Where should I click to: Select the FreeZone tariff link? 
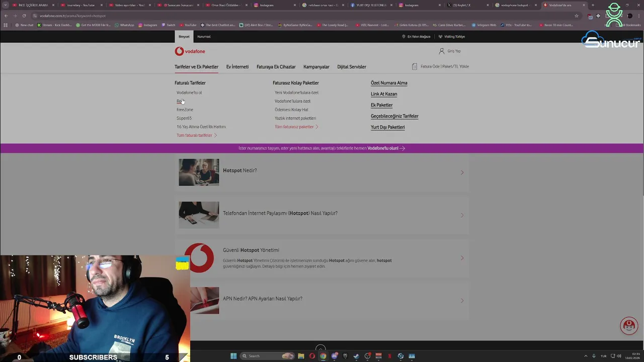(x=185, y=110)
